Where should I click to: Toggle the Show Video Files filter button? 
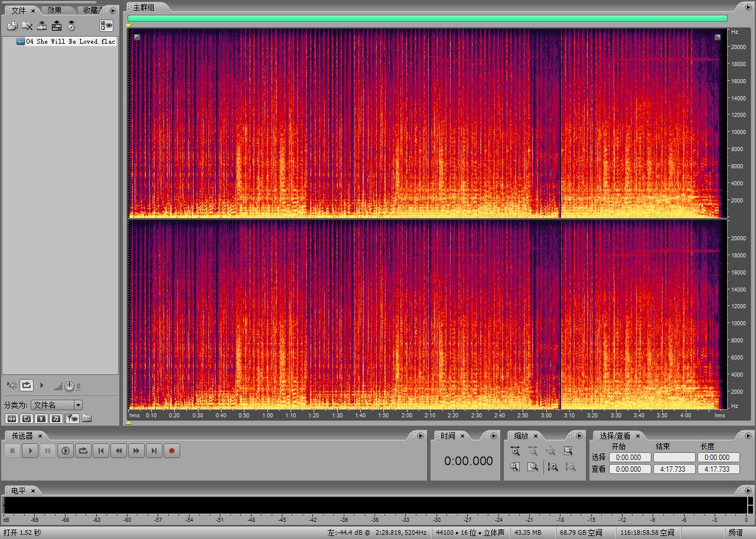click(41, 419)
